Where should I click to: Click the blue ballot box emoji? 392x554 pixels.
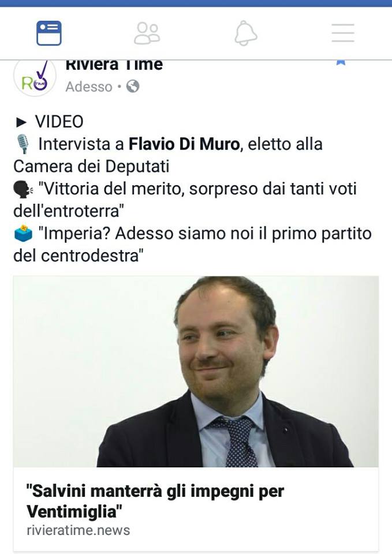click(23, 233)
